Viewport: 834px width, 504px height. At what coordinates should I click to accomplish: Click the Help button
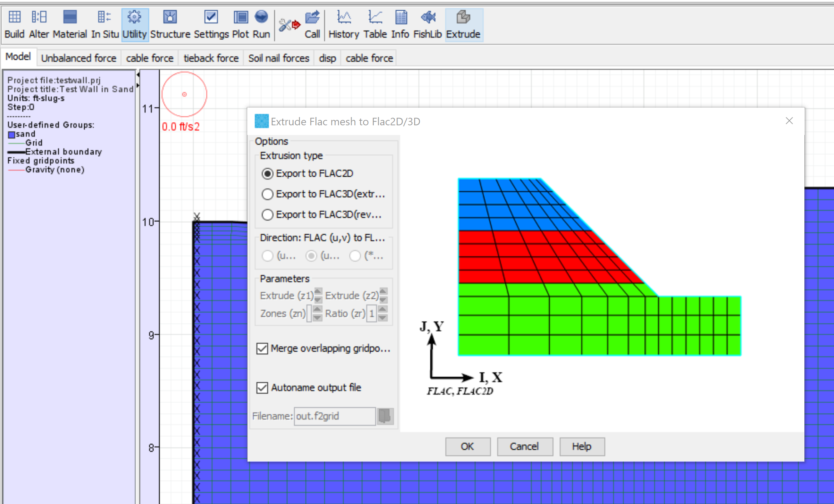pyautogui.click(x=581, y=447)
